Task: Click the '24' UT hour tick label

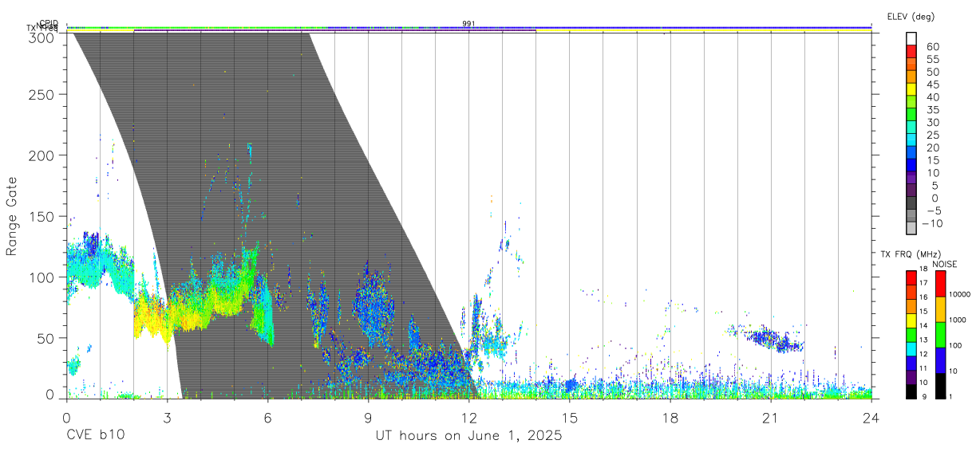Action: click(871, 416)
